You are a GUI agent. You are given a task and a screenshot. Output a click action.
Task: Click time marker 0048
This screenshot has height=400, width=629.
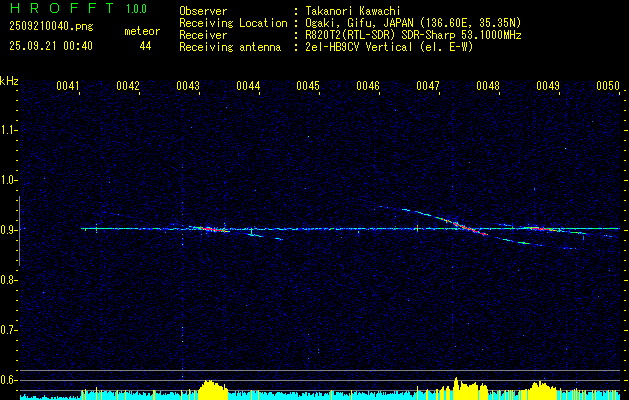point(488,86)
